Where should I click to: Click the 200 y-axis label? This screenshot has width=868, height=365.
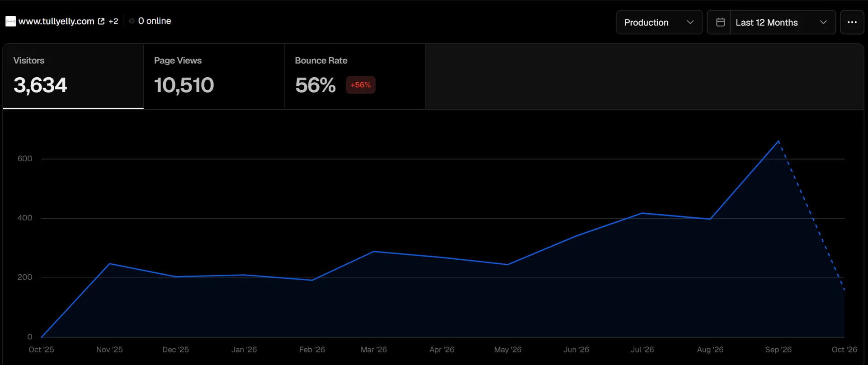[x=25, y=277]
